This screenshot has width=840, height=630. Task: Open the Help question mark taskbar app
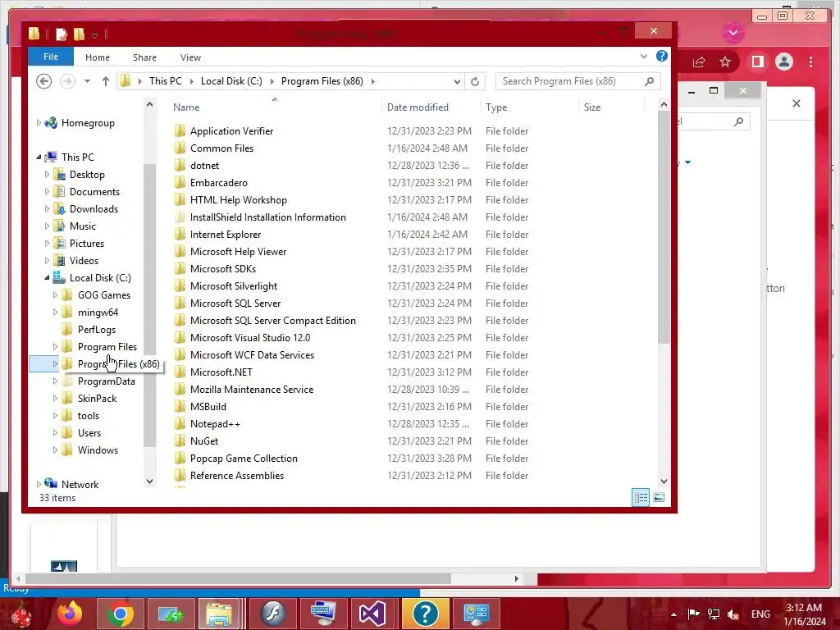(x=426, y=614)
